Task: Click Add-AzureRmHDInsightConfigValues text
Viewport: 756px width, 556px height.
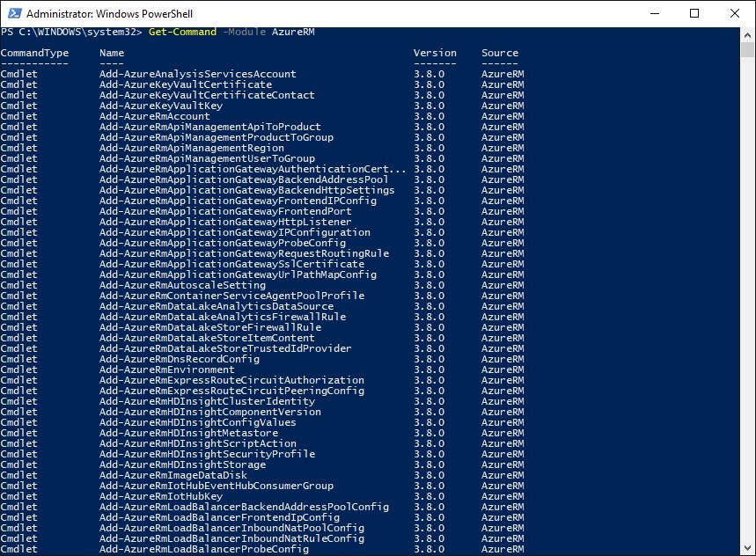Action: 198,424
